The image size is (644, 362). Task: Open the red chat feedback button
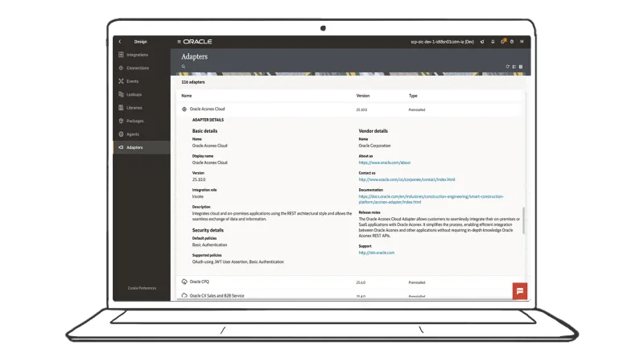[520, 291]
